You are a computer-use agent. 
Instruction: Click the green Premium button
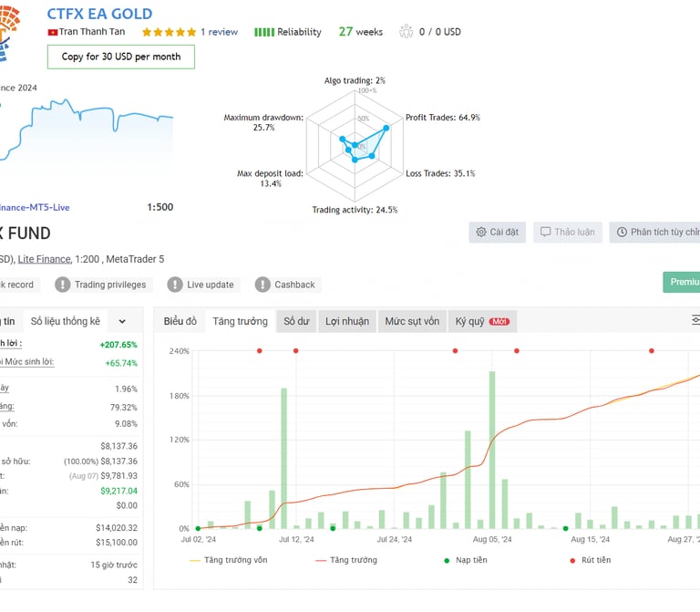[681, 282]
